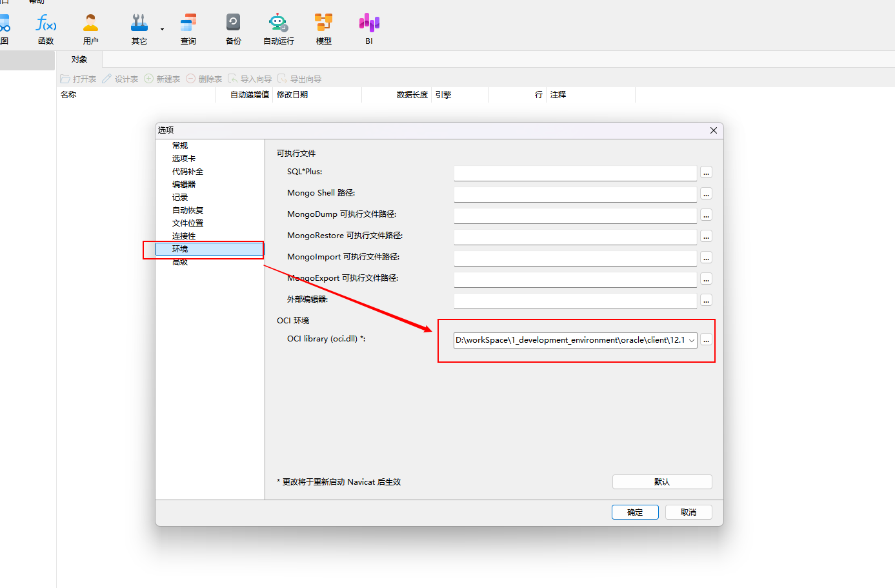
Task: Browse for the OCI library file
Action: coord(707,340)
